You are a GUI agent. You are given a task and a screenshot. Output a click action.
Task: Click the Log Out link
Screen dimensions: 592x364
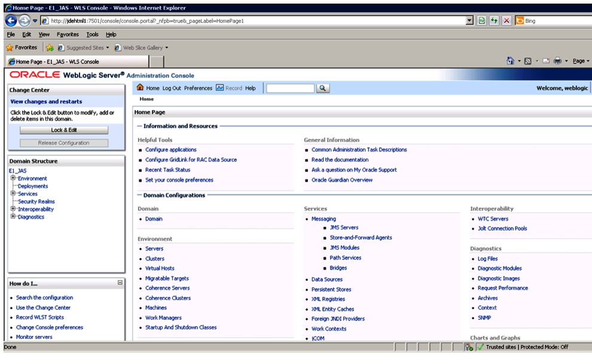172,88
